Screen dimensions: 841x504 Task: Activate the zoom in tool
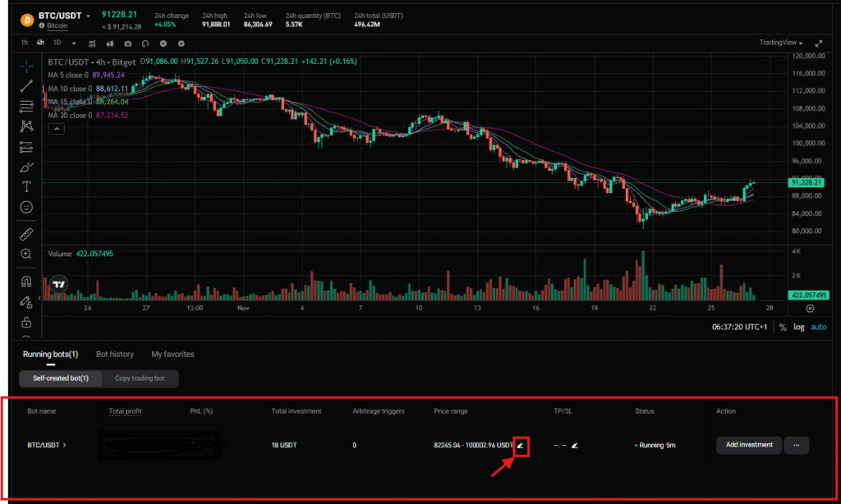(x=26, y=254)
